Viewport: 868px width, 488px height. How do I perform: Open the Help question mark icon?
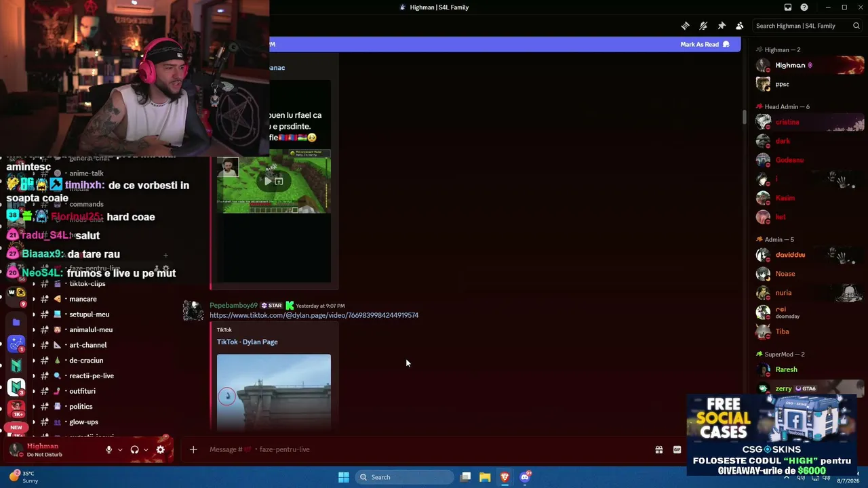(804, 7)
